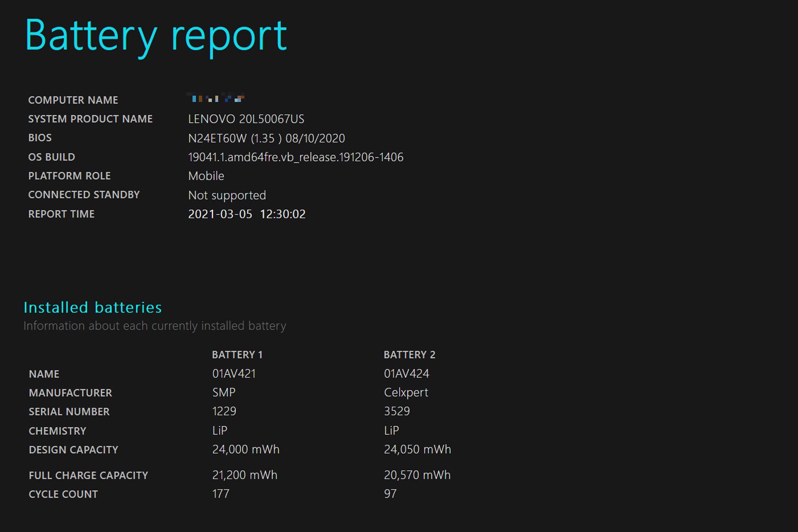Click the BATTERY 1 column header
The image size is (798, 532).
[x=237, y=355]
